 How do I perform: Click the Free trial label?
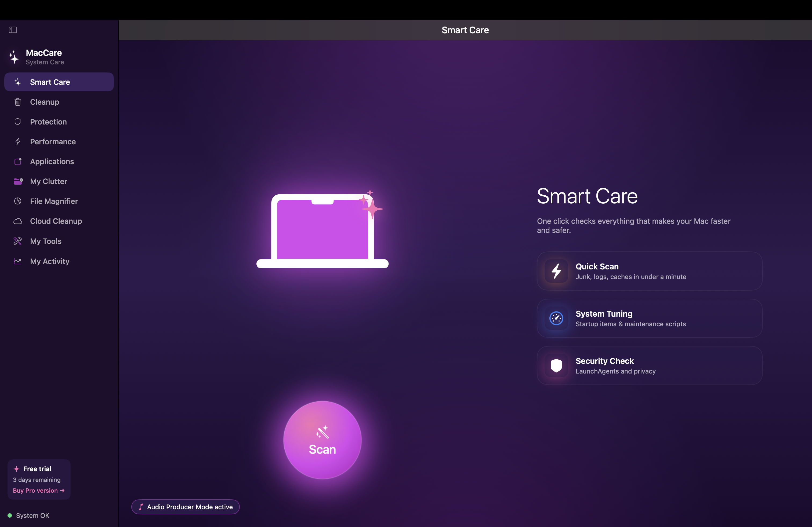click(37, 469)
